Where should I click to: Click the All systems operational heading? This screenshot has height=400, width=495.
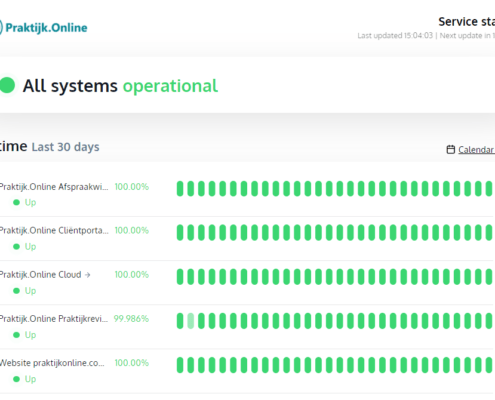[120, 86]
